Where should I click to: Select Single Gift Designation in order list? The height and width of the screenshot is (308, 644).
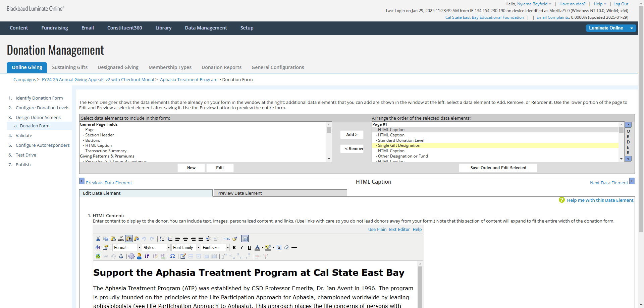tap(495, 145)
